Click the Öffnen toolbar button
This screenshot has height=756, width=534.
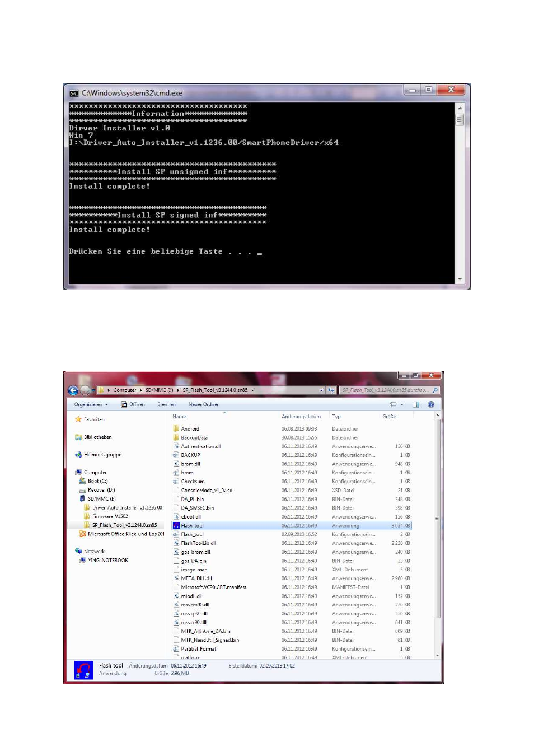coord(133,404)
